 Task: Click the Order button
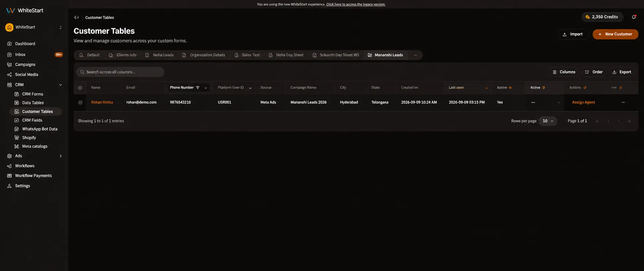[x=594, y=72]
